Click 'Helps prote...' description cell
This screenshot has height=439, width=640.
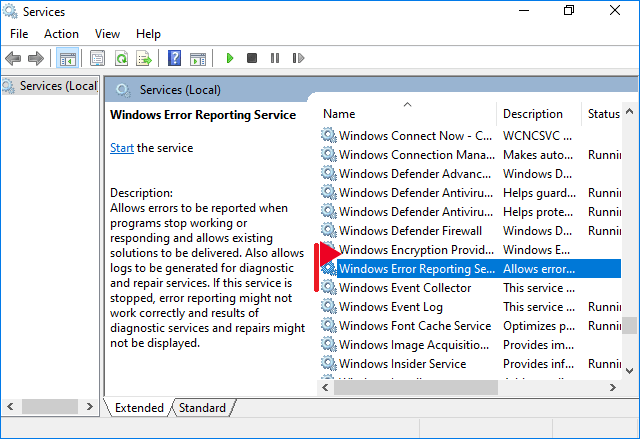pyautogui.click(x=538, y=212)
